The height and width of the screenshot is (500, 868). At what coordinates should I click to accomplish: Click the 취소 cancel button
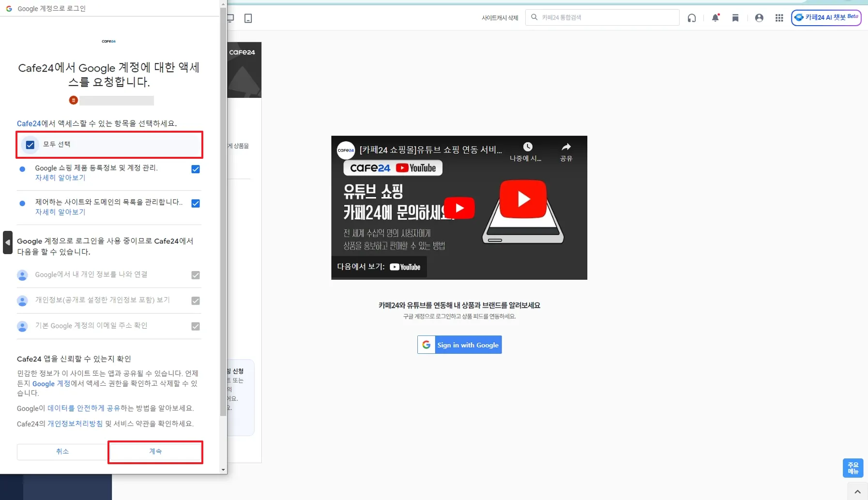(62, 451)
